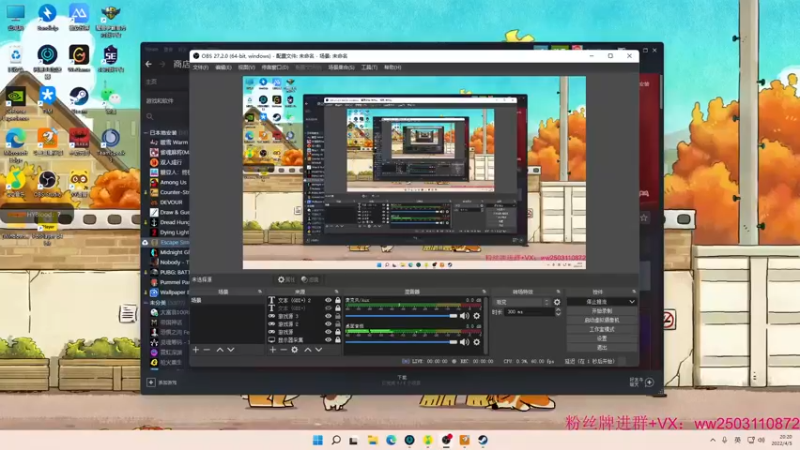Toggle visibility of first text source row

click(328, 301)
